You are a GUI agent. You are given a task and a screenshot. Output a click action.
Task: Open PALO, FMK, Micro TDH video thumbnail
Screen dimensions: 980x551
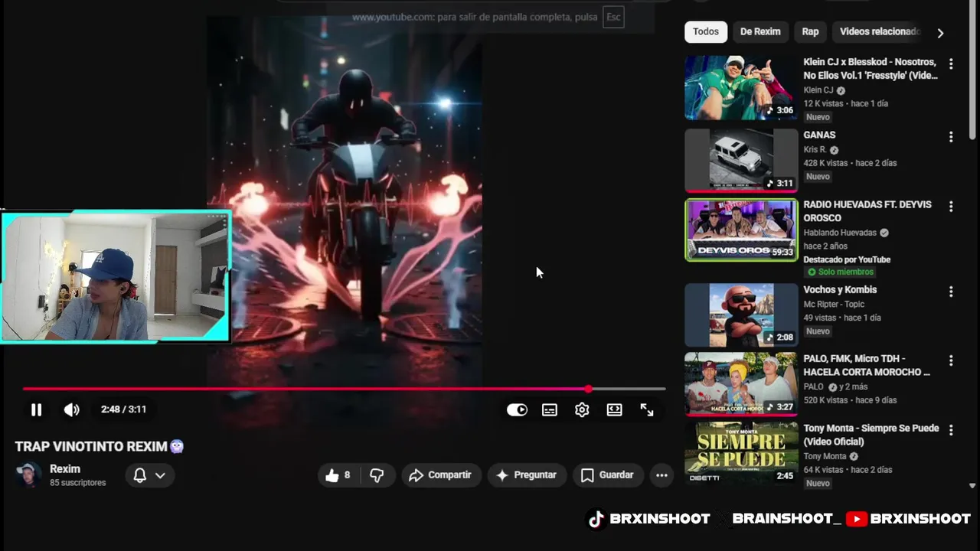(x=741, y=383)
